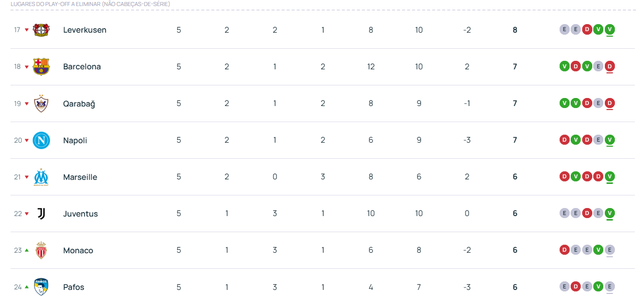
Task: Click the Barcelona club crest
Action: [41, 67]
